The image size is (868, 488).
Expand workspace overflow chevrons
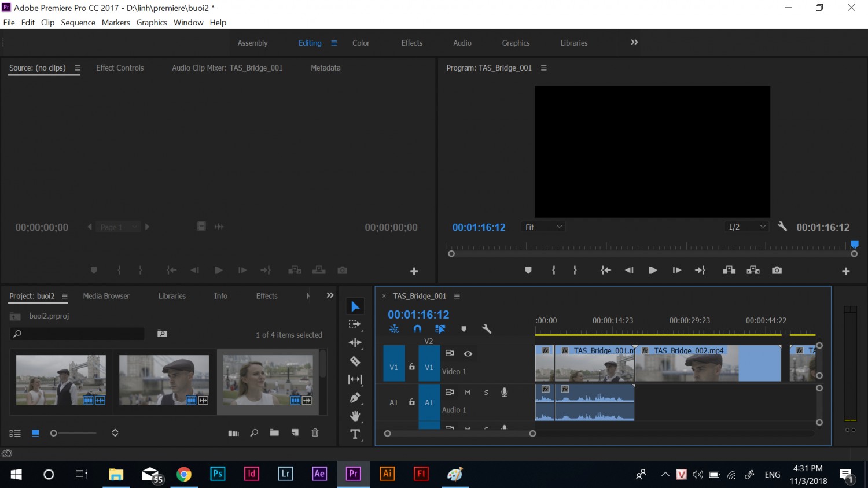coord(634,42)
